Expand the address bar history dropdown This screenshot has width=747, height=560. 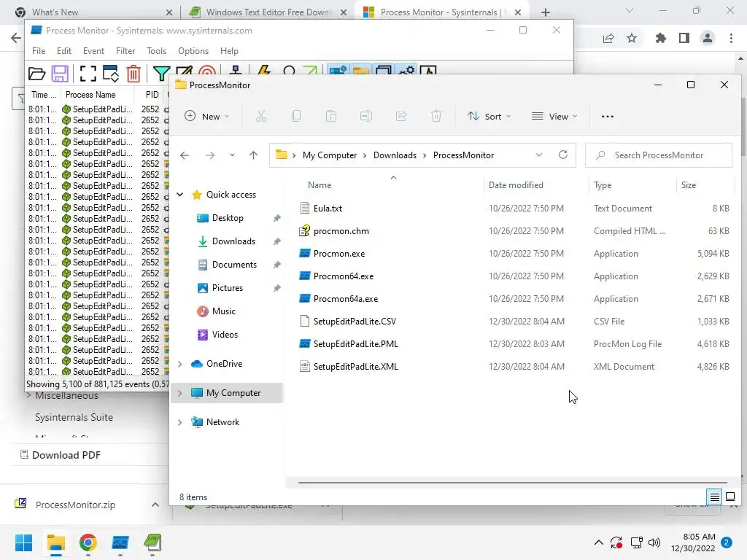coord(539,155)
